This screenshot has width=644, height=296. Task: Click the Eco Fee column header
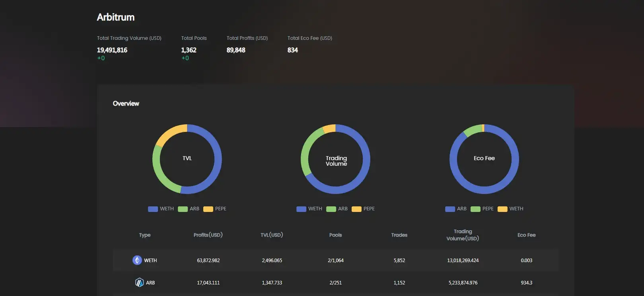tap(526, 235)
